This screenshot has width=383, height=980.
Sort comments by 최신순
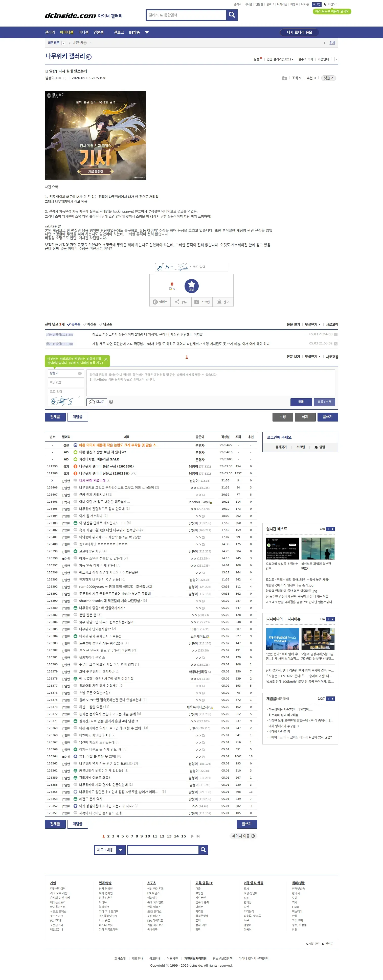point(90,324)
